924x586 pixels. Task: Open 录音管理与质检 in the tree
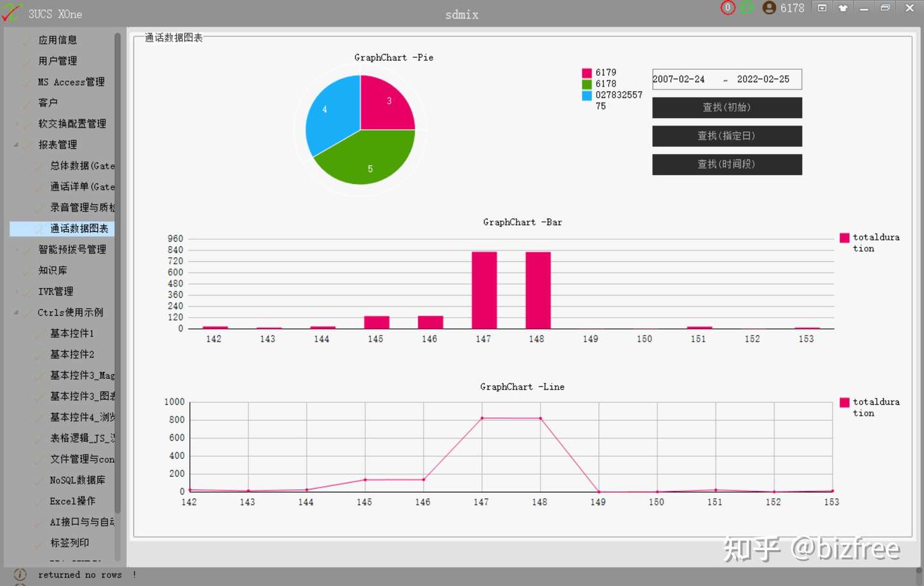tap(82, 208)
